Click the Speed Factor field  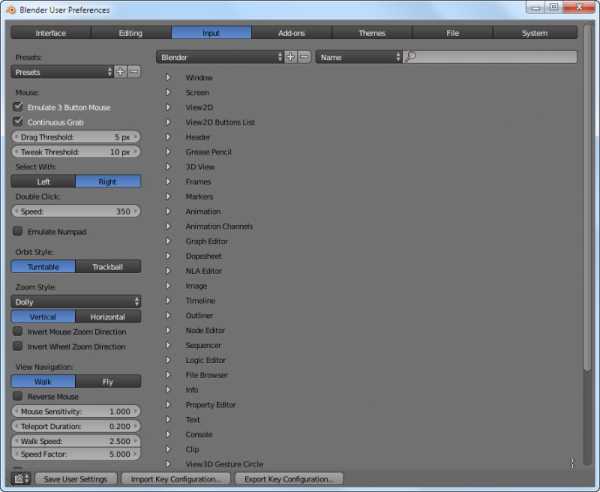pos(76,454)
